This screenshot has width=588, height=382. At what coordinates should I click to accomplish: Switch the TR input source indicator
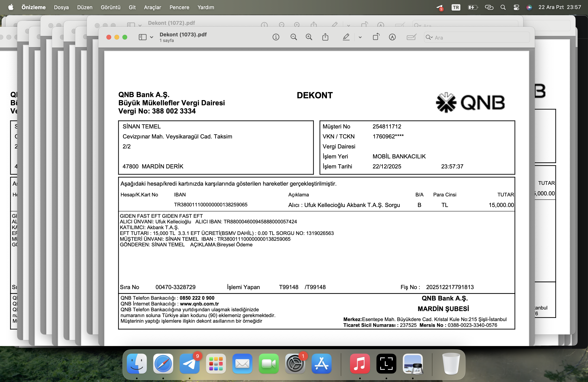tap(456, 7)
